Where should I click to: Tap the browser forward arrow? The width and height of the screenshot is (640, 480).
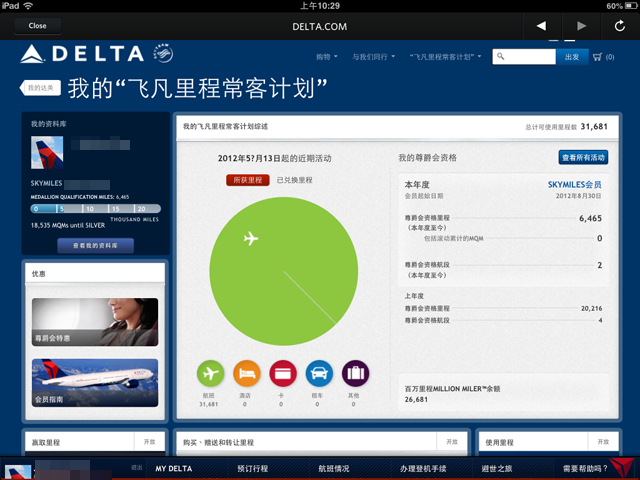point(581,26)
